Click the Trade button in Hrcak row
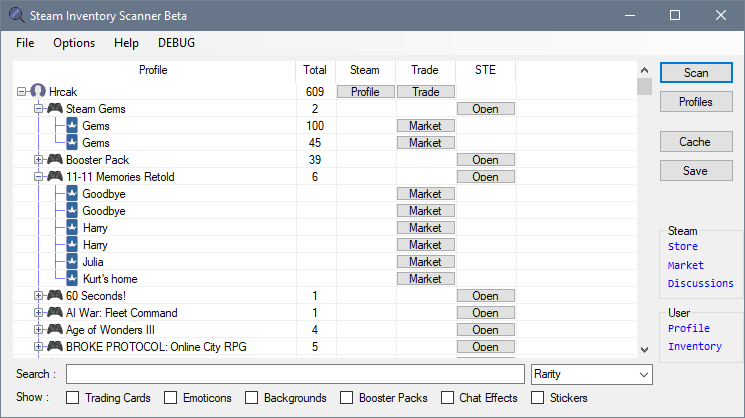 [426, 92]
